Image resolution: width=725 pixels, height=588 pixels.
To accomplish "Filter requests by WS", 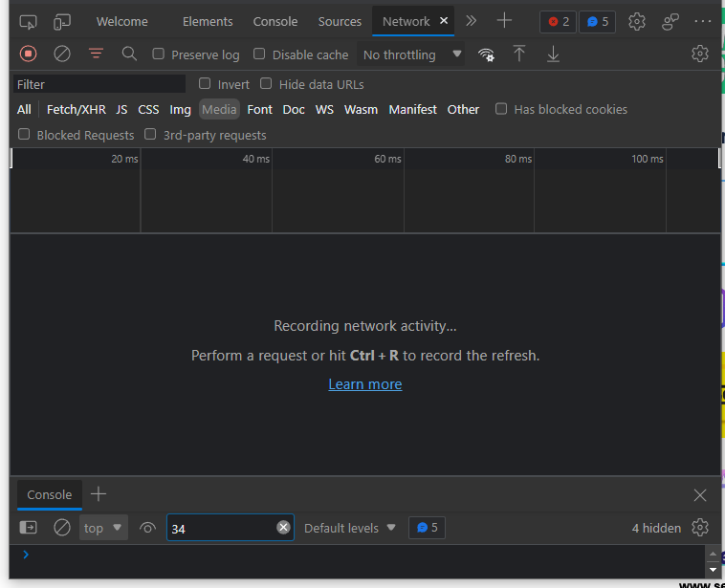I will (324, 110).
